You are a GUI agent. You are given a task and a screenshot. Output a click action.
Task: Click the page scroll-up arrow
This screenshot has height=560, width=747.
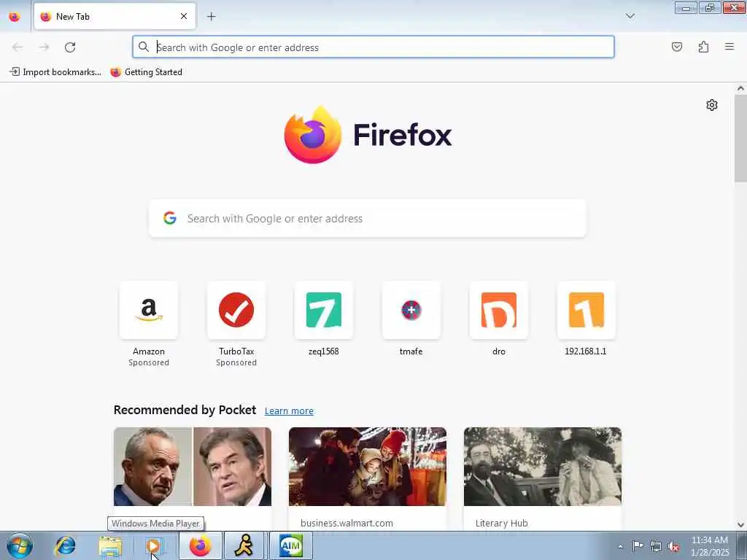coord(740,88)
